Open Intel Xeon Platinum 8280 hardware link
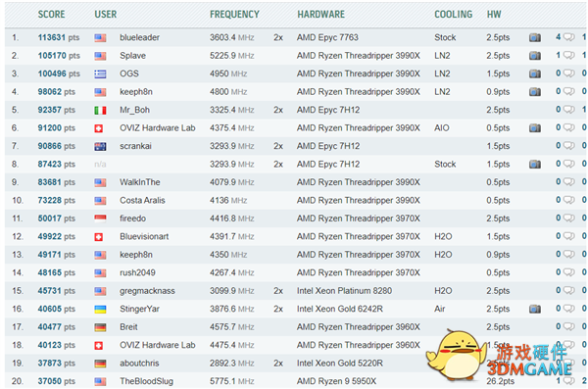This screenshot has width=588, height=389. tap(344, 291)
